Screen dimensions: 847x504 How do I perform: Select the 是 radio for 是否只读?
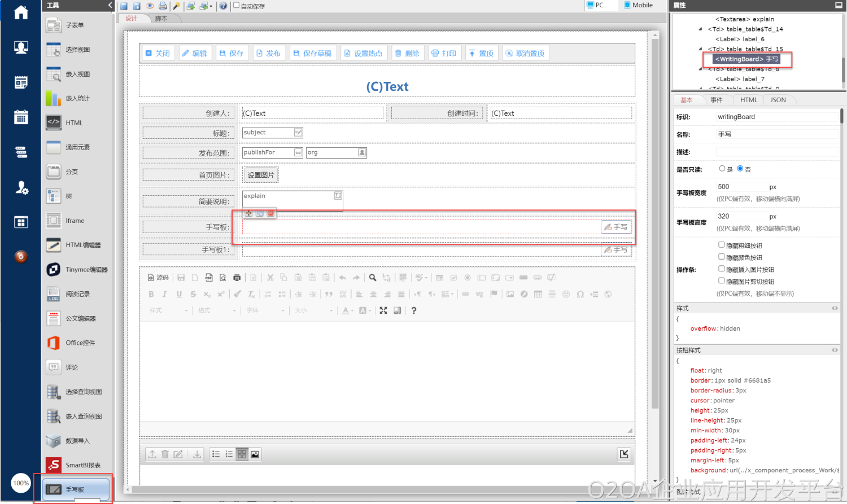[x=722, y=169]
